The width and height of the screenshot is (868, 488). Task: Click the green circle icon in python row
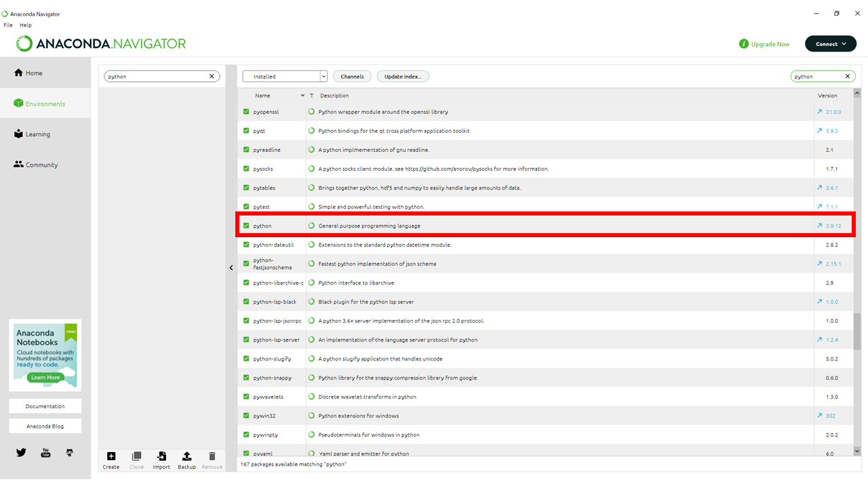click(x=311, y=226)
